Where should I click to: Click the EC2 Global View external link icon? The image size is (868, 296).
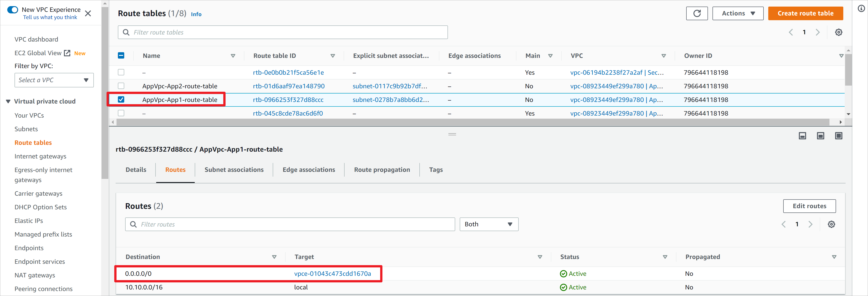(67, 53)
